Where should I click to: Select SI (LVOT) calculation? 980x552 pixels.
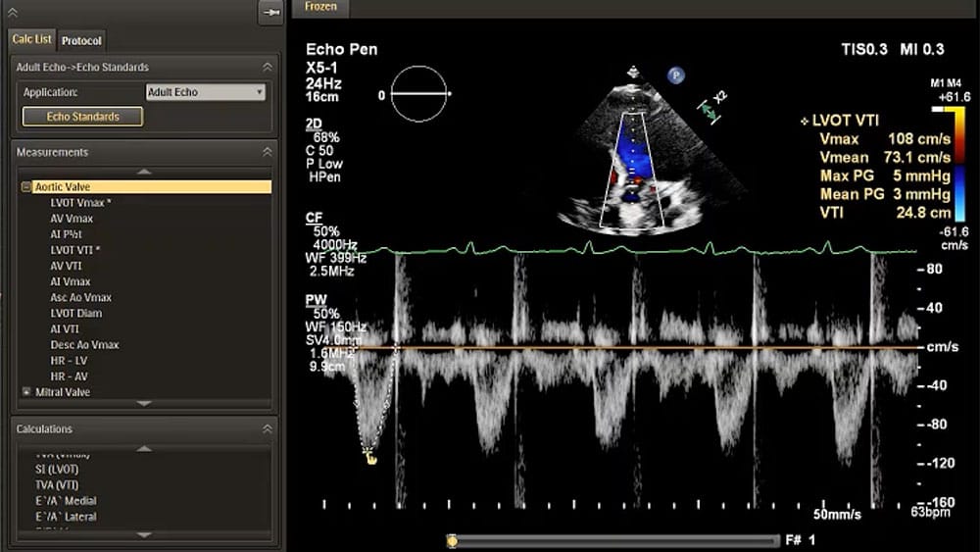pos(57,469)
